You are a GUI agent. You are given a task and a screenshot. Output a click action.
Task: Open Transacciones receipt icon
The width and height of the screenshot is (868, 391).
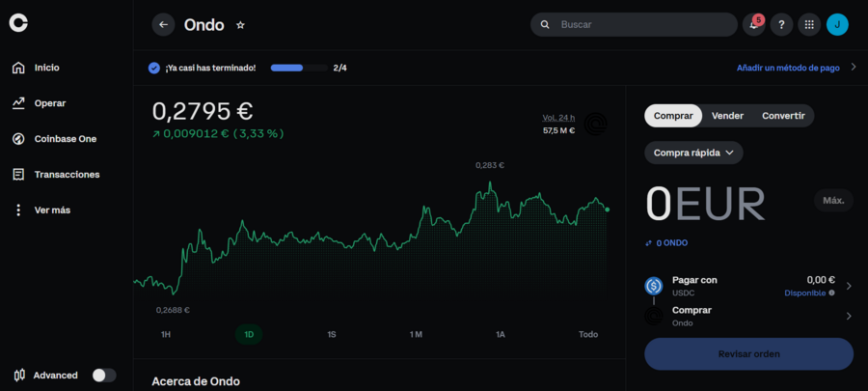click(x=18, y=175)
